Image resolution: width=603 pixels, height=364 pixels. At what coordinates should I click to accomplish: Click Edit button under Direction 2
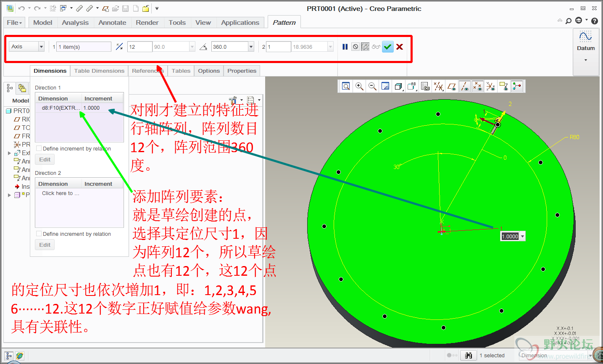(45, 245)
